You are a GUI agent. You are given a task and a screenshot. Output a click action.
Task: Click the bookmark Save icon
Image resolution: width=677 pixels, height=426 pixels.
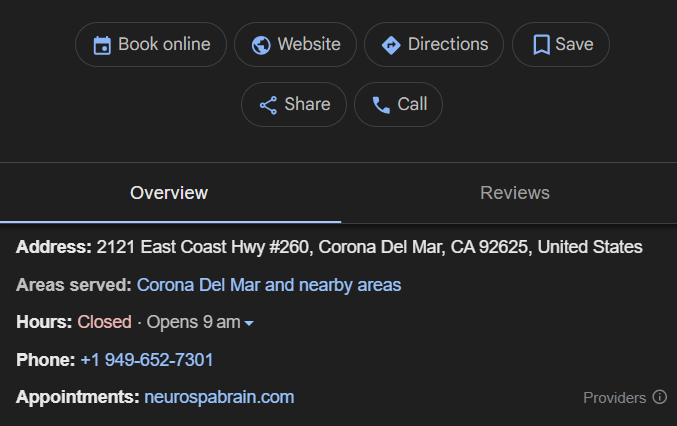(541, 45)
